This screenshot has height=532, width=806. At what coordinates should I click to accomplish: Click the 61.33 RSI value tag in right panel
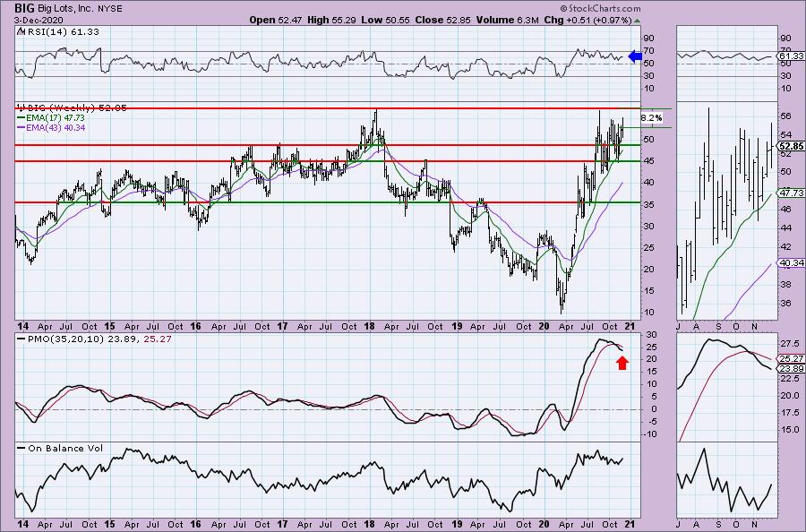point(792,56)
